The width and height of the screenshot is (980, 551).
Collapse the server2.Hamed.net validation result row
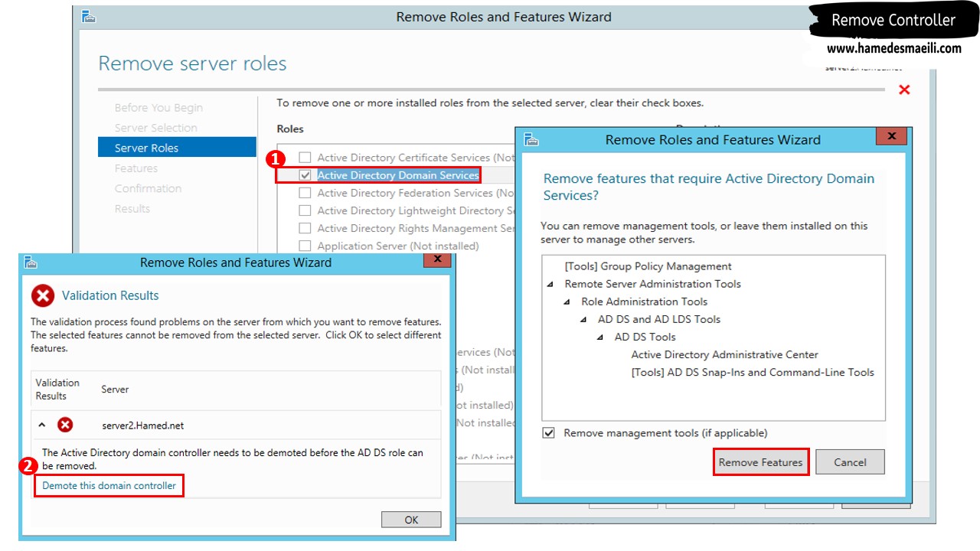(x=42, y=425)
